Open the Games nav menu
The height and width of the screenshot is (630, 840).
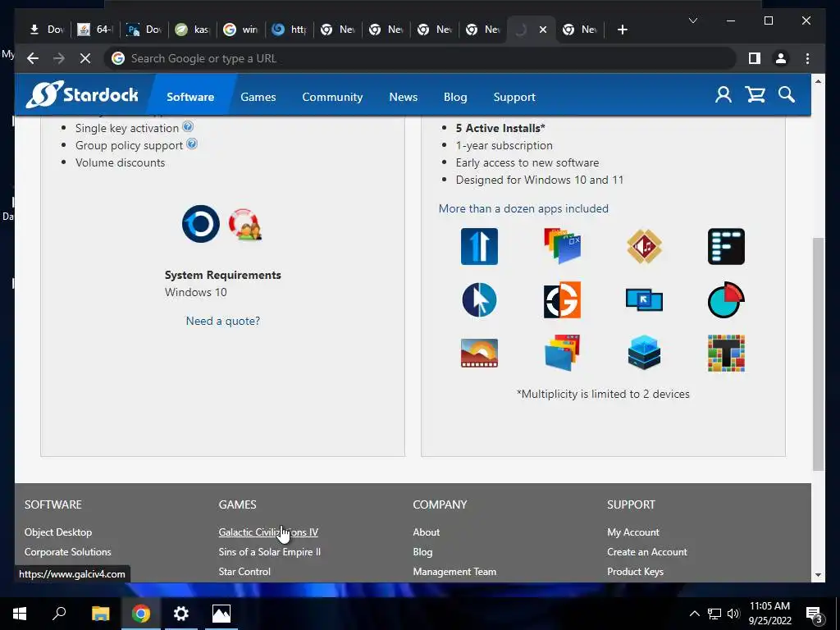pyautogui.click(x=258, y=97)
